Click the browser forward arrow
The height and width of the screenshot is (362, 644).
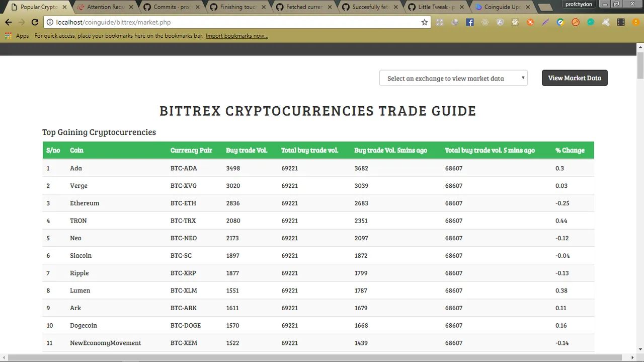point(22,22)
